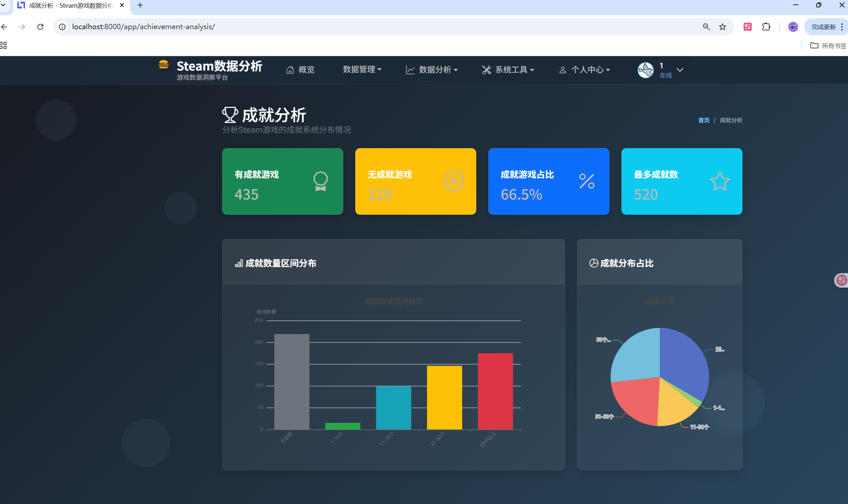Click the 219 value on 无成就游戏 card
The width and height of the screenshot is (848, 504).
click(x=379, y=195)
